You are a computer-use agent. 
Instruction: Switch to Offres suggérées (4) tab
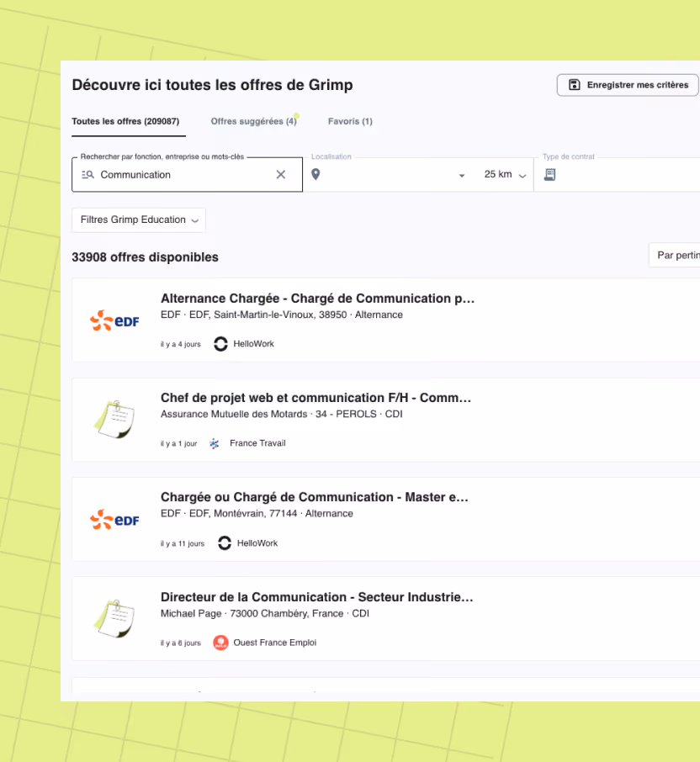(253, 121)
